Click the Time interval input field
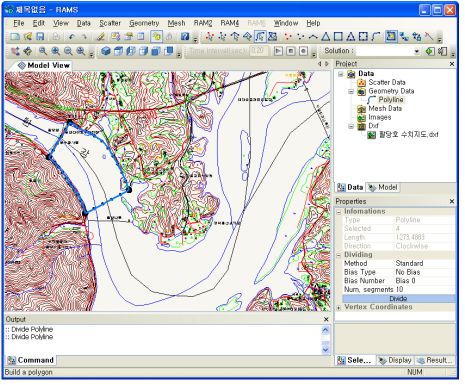The width and height of the screenshot is (465, 385). tap(258, 51)
